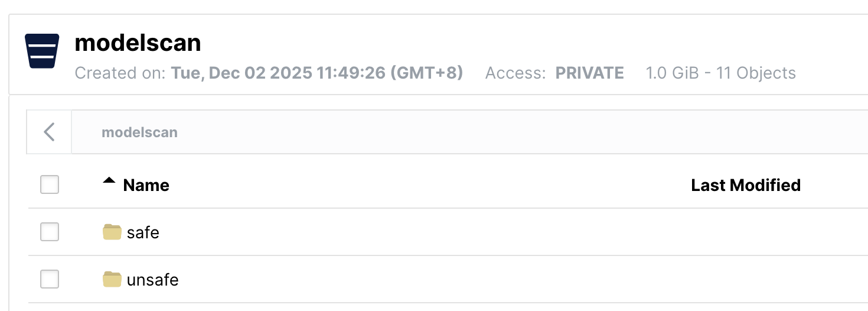Open the safe folder by its name
This screenshot has width=868, height=311.
pyautogui.click(x=143, y=232)
